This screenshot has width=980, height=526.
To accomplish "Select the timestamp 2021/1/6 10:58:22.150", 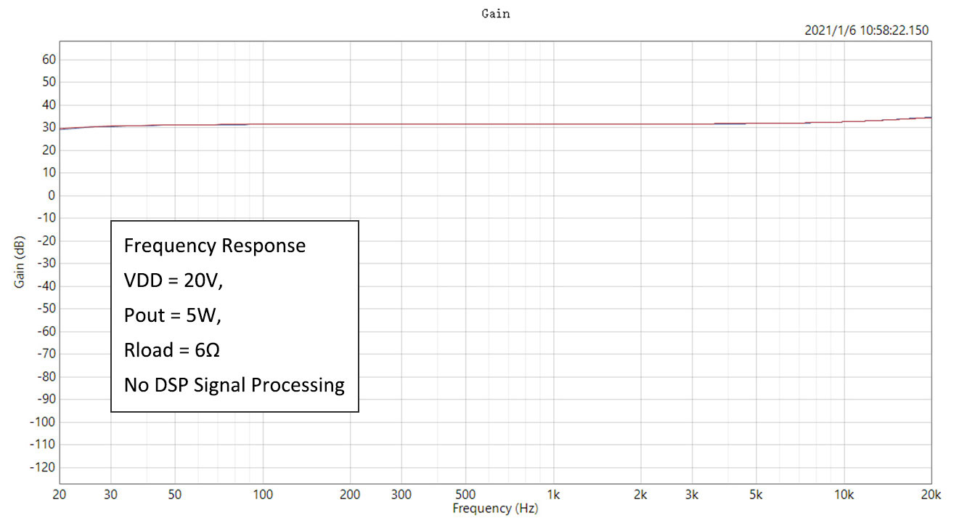I will tap(866, 31).
